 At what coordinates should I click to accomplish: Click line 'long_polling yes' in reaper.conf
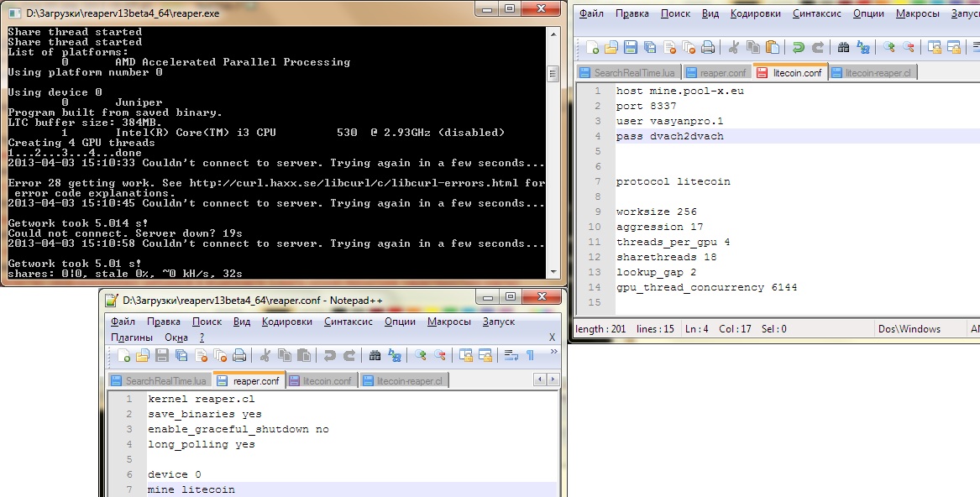202,444
